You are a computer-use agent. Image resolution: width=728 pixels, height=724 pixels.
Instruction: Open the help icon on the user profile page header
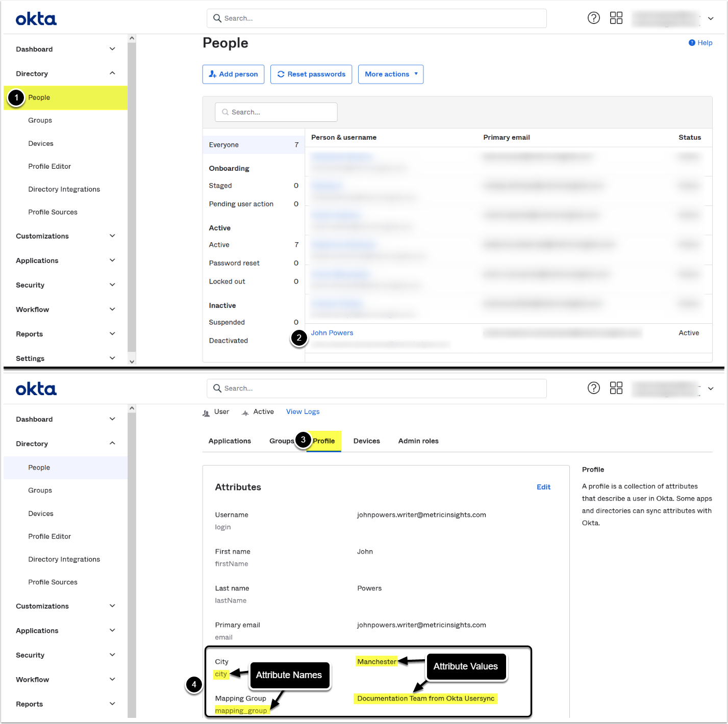point(594,389)
